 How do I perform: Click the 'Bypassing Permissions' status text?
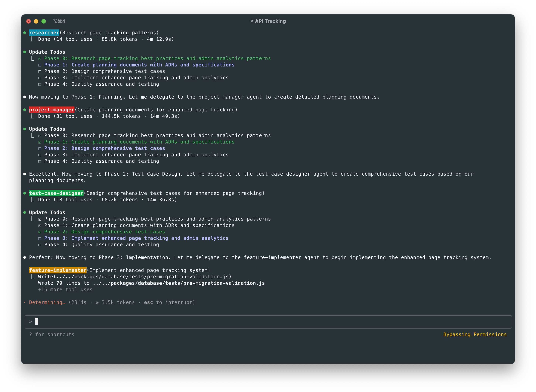[475, 334]
